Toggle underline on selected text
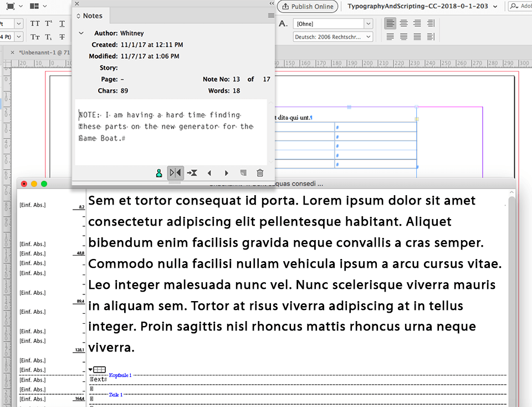The height and width of the screenshot is (407, 532). (62, 23)
